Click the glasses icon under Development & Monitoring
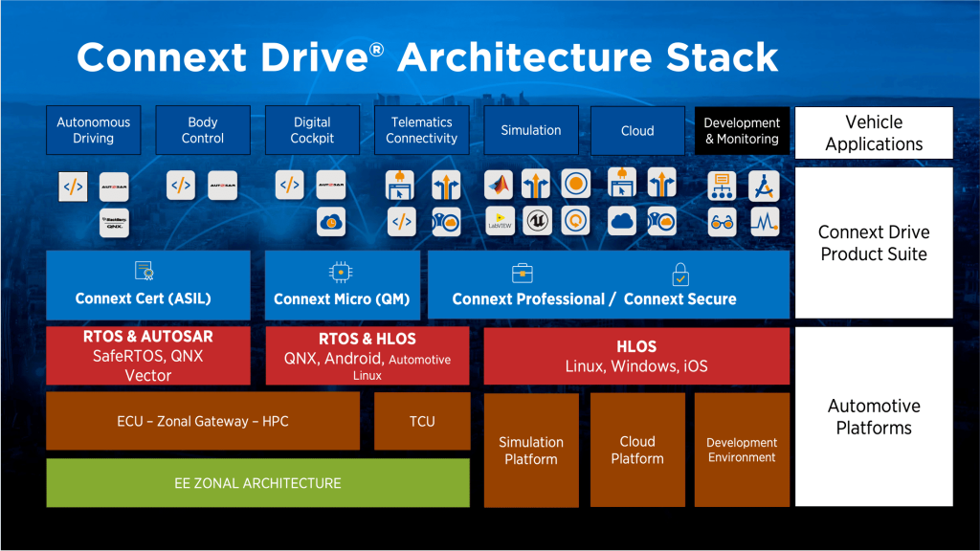Screen dimensions: 980x551 coord(723,222)
